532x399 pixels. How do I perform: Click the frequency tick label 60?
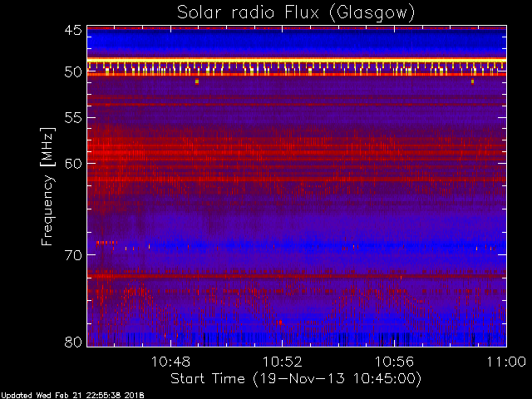click(73, 163)
